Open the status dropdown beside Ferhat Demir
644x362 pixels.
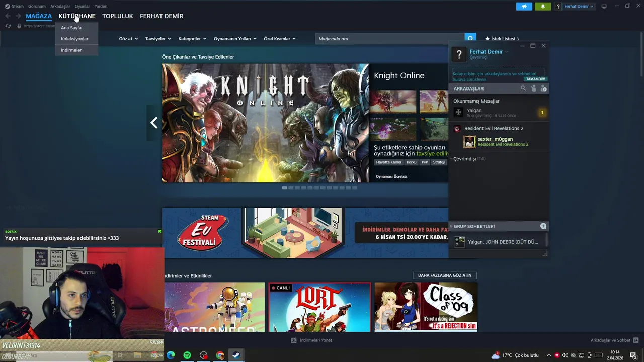pyautogui.click(x=507, y=52)
